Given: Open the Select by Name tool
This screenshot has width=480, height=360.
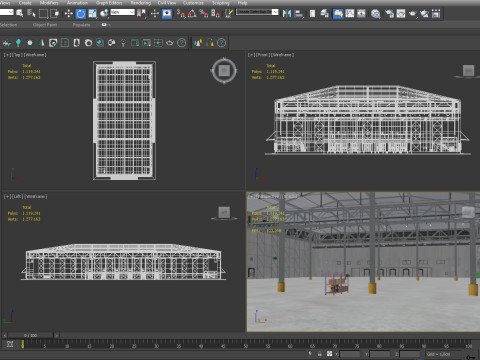Looking at the screenshot, I should [31, 13].
